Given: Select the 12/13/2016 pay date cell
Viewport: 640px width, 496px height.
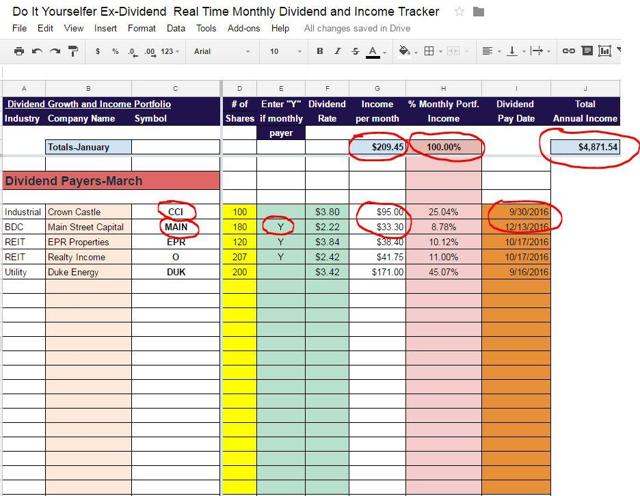Looking at the screenshot, I should pos(516,227).
